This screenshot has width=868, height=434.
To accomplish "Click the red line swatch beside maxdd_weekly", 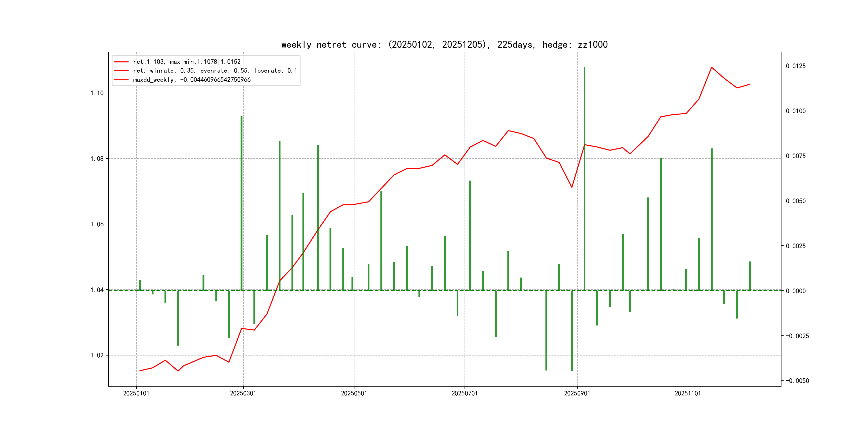I will (x=121, y=80).
